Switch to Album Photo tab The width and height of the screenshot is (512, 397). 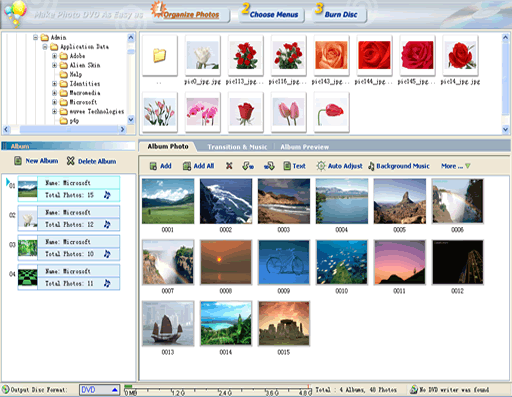click(x=168, y=146)
